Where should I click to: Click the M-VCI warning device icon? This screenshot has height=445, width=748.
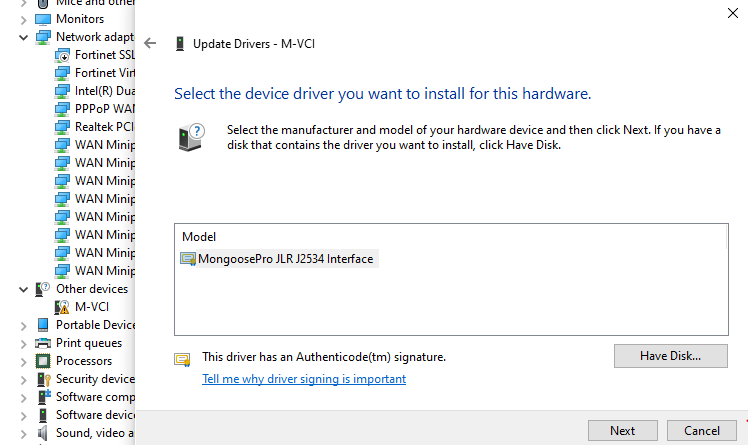(62, 307)
